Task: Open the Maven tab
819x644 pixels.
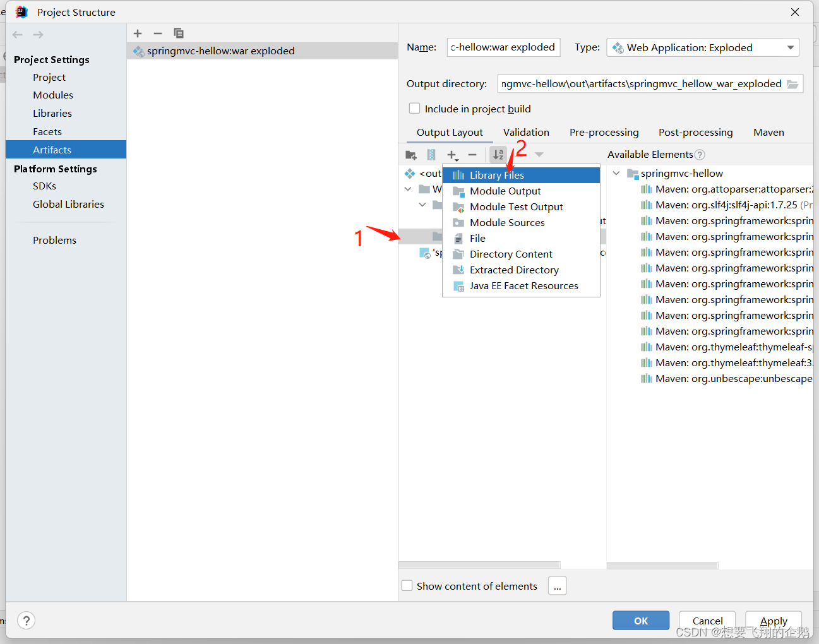Action: coord(768,133)
